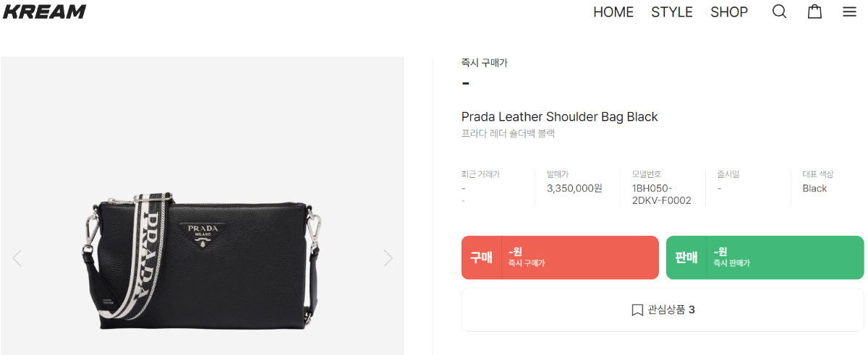Go to the HOME menu
The image size is (868, 355).
(613, 12)
